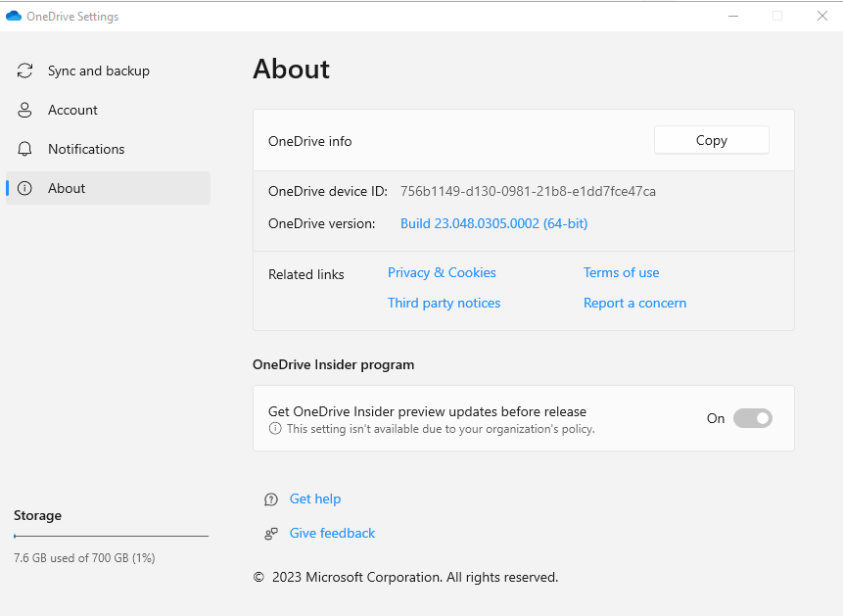Click the Notifications bell icon
843x616 pixels.
click(x=24, y=149)
